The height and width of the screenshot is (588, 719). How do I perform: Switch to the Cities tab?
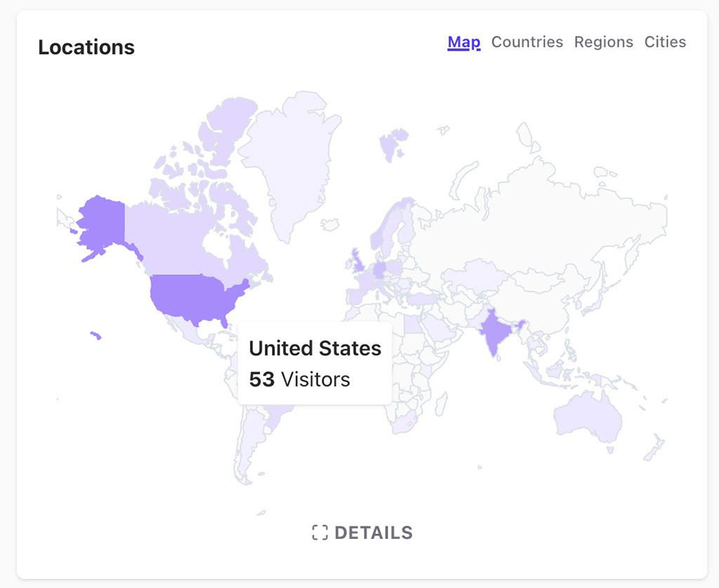[665, 41]
